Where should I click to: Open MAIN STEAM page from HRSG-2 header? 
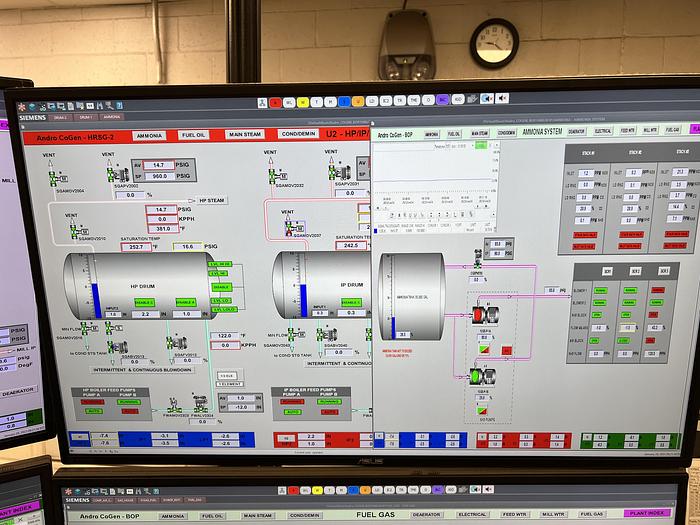[245, 134]
